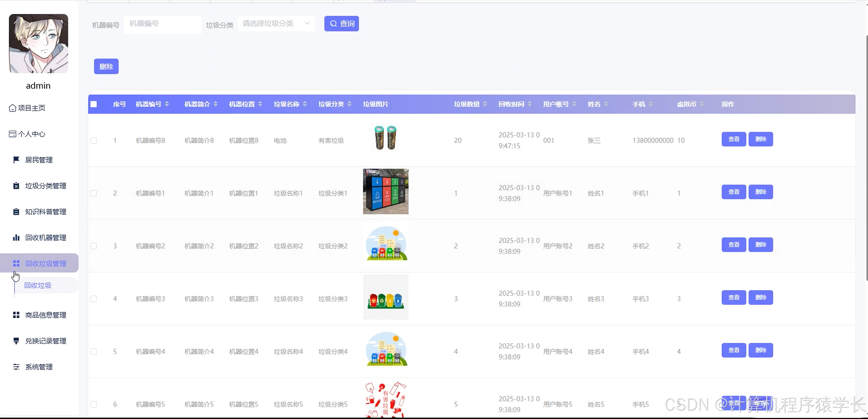This screenshot has width=868, height=419.
Task: Open 兑换记录管理 via its coin icon
Action: (x=16, y=341)
